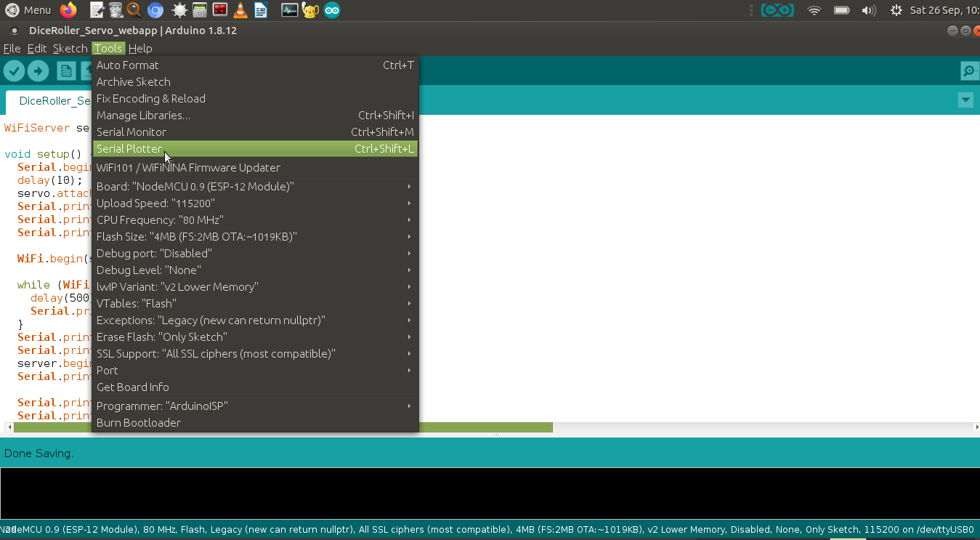This screenshot has width=980, height=540.
Task: Select Serial Monitor menu entry
Action: (256, 132)
